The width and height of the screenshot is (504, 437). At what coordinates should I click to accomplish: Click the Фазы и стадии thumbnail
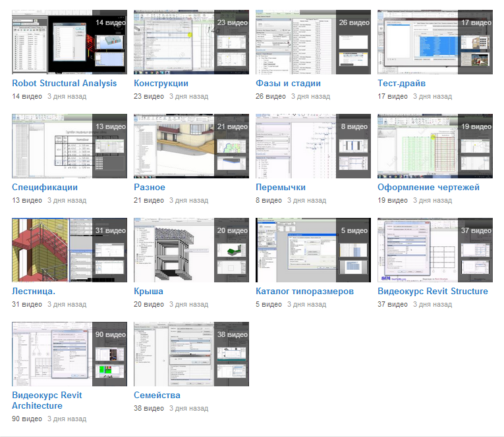(313, 42)
